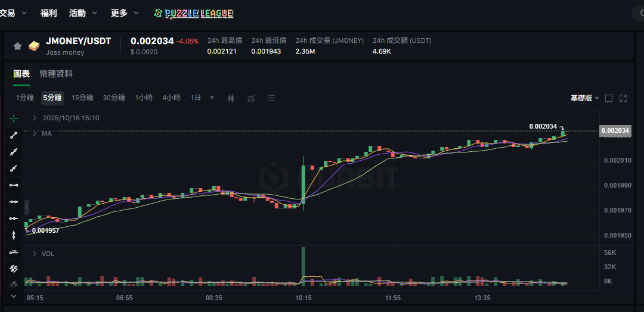The width and height of the screenshot is (644, 312).
Task: Switch to the 幣種資料 tab
Action: (x=56, y=74)
